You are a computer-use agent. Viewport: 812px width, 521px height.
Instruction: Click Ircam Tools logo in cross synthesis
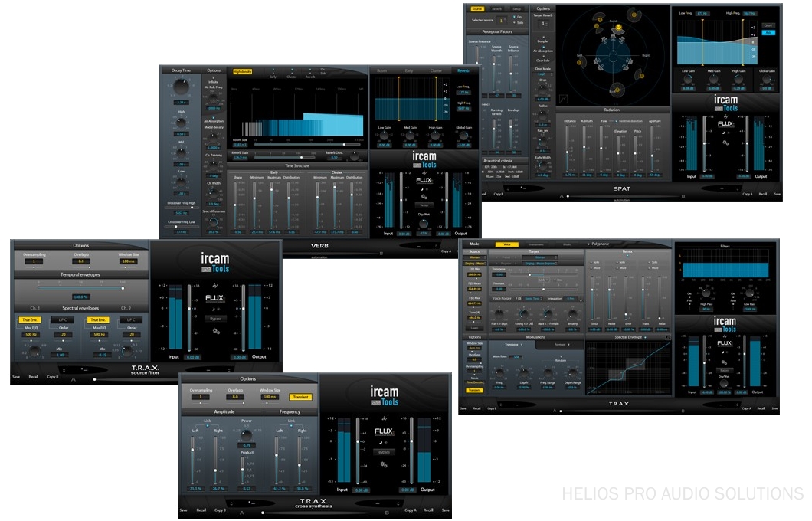(384, 396)
